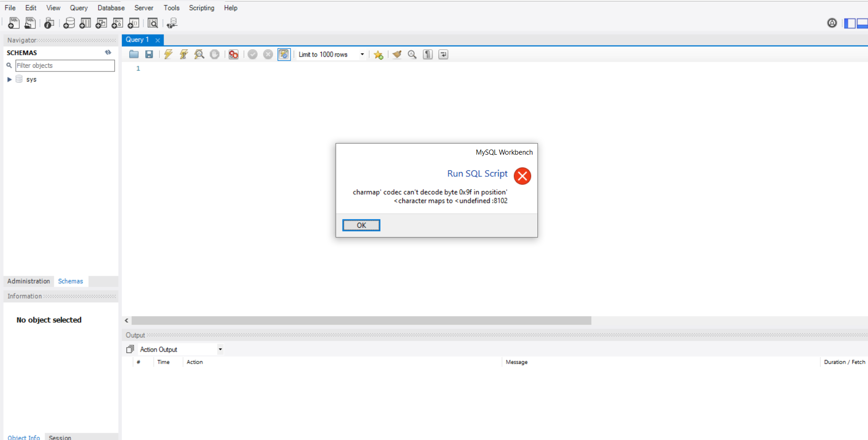The image size is (868, 440).
Task: Open the Limit to 1000 rows dropdown
Action: click(362, 54)
